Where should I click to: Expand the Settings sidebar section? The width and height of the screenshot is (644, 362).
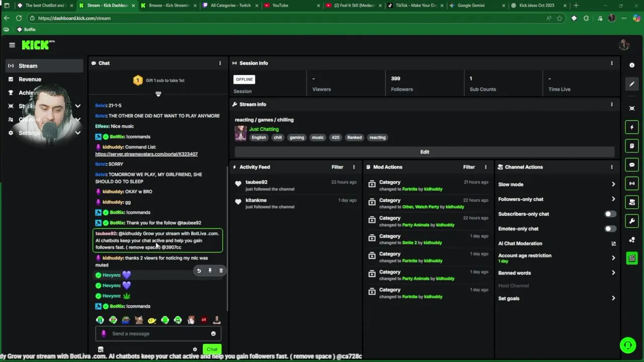pos(77,133)
